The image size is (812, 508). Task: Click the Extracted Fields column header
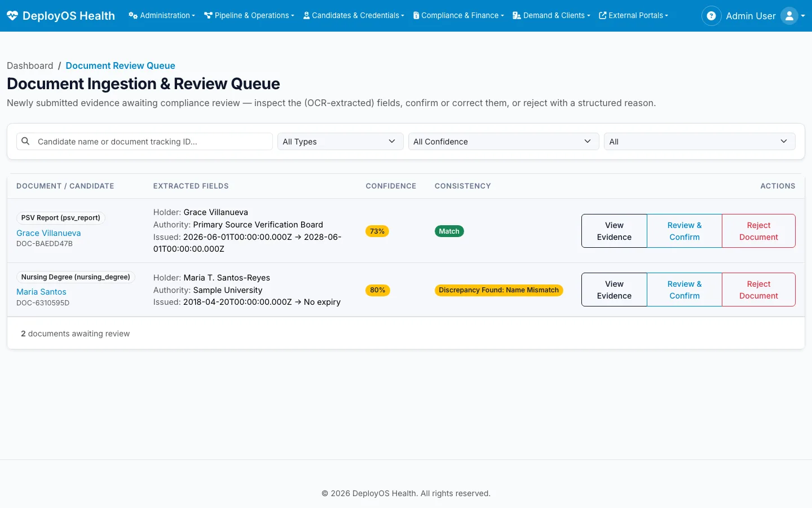click(191, 186)
